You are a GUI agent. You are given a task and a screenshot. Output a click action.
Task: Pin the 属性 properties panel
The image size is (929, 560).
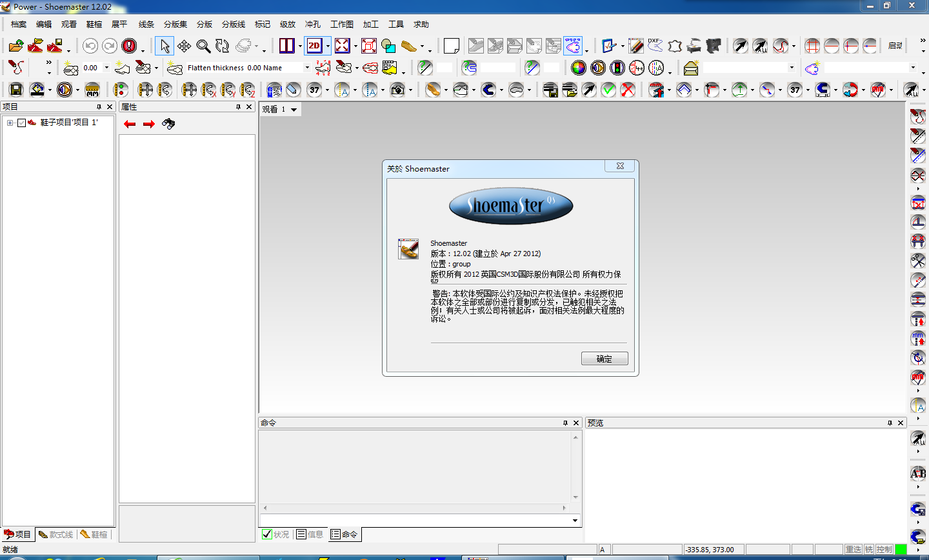[238, 107]
